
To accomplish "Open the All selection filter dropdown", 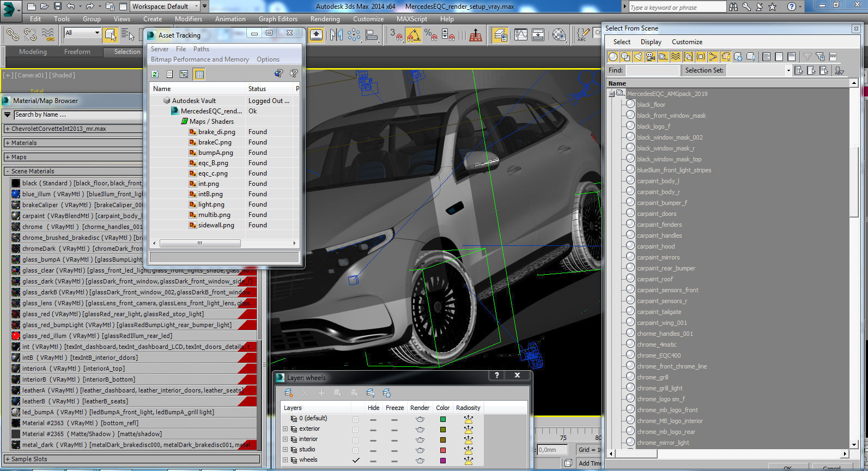I will click(82, 33).
